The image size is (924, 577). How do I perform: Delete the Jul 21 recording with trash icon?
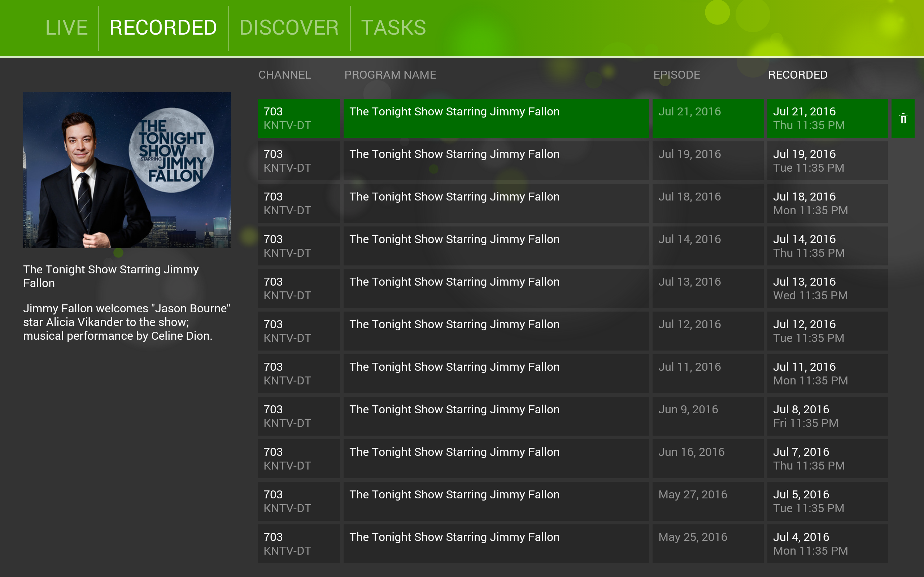click(x=903, y=118)
